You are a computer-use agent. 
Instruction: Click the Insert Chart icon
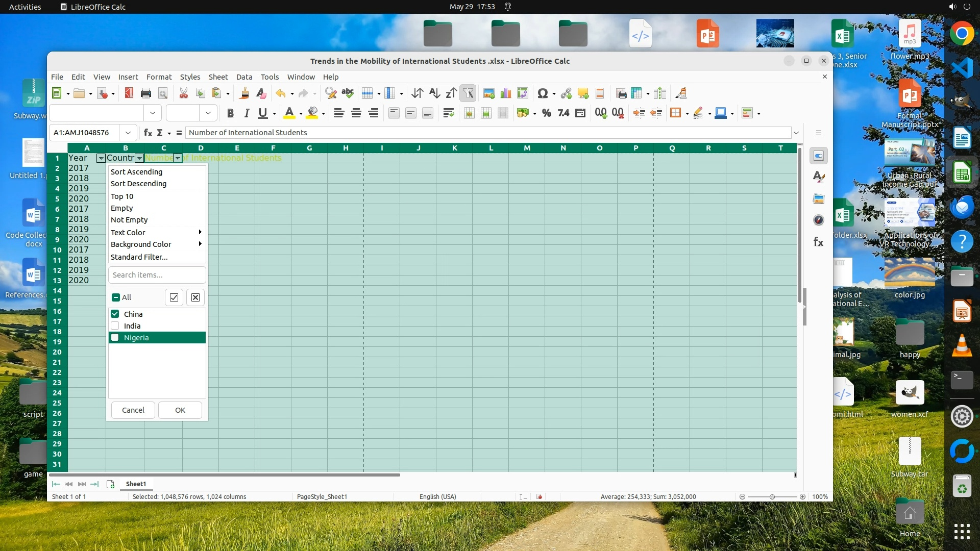(505, 93)
